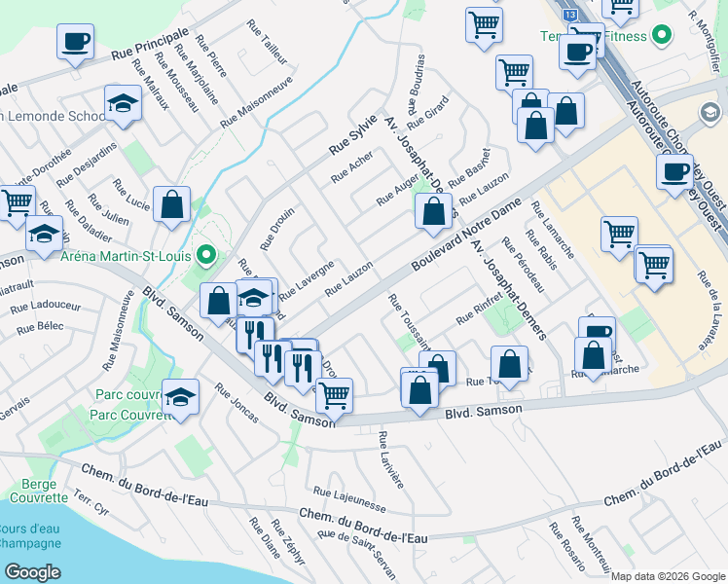The width and height of the screenshot is (728, 584).
Task: Click the Rue Pérodeau street label
Action: pyautogui.click(x=523, y=265)
